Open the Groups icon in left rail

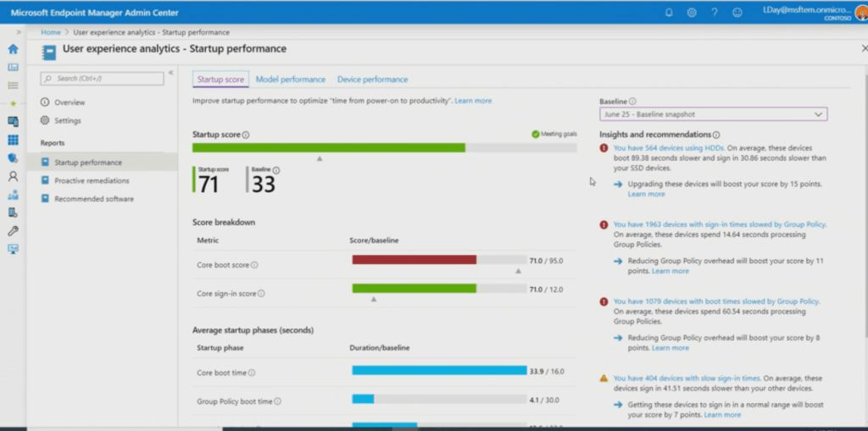(13, 194)
